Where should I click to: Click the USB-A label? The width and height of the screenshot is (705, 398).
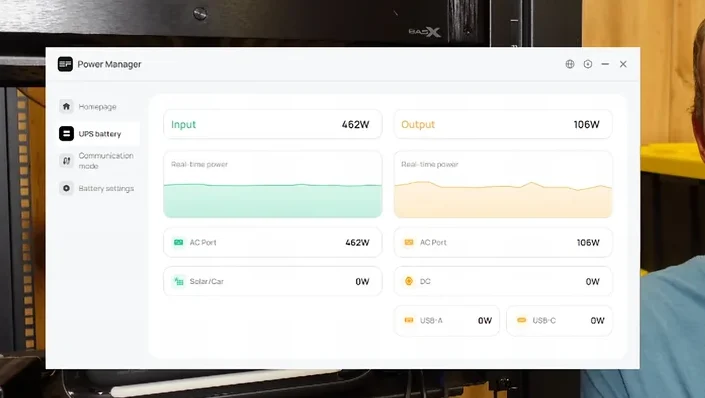pos(431,321)
